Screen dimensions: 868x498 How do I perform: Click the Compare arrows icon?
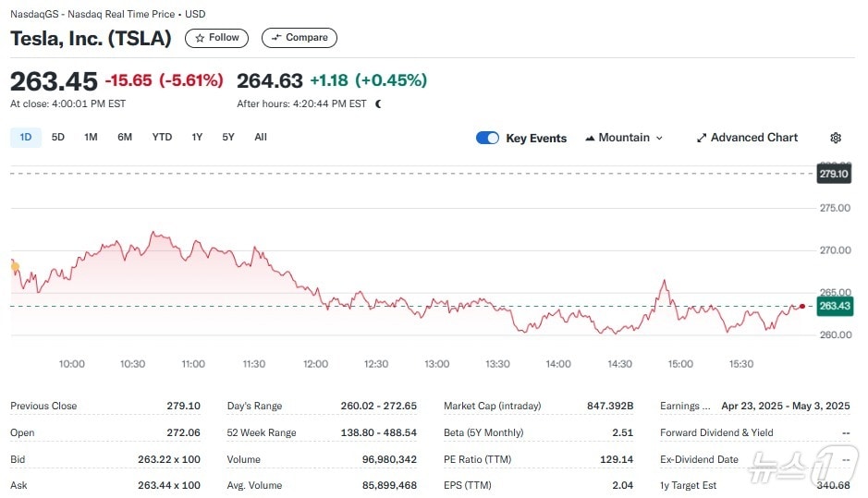[276, 38]
